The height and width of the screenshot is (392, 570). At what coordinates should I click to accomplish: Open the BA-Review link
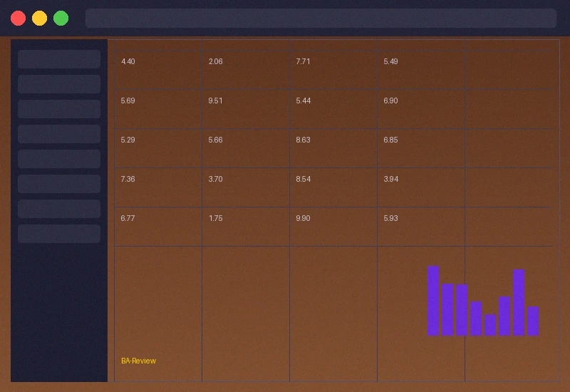click(138, 361)
